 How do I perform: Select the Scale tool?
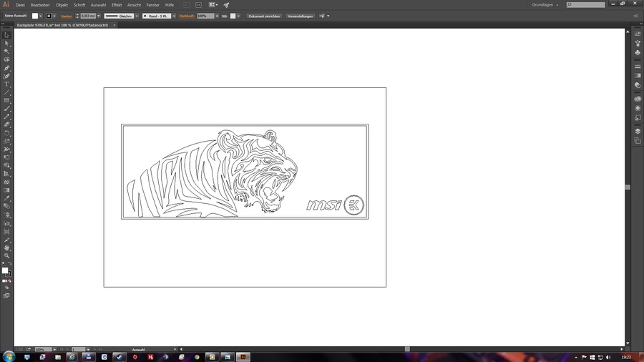point(6,141)
